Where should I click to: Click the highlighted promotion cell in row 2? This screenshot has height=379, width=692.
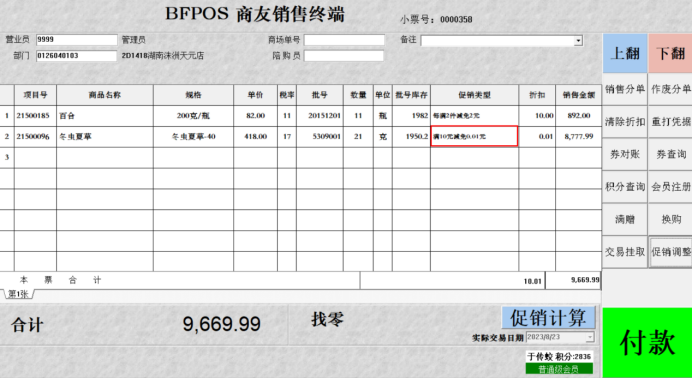474,136
